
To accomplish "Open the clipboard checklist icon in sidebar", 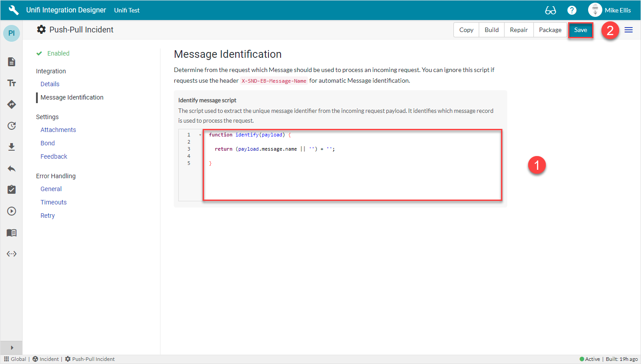I will 11,189.
